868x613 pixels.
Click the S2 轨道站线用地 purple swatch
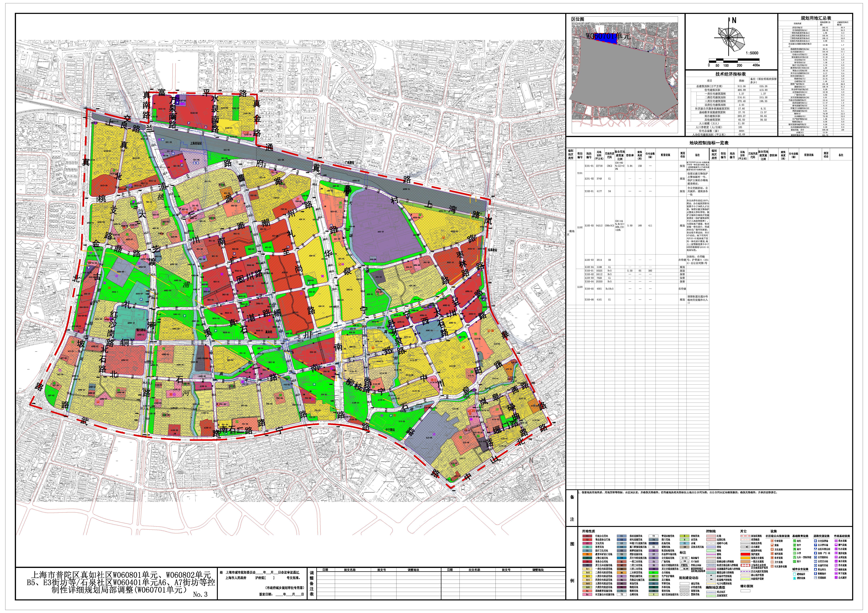654,551
